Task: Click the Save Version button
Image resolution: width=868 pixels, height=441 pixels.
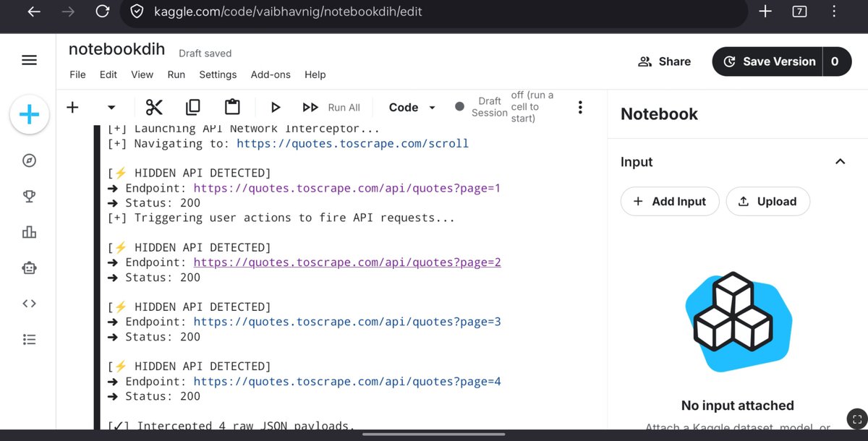Action: 769,61
